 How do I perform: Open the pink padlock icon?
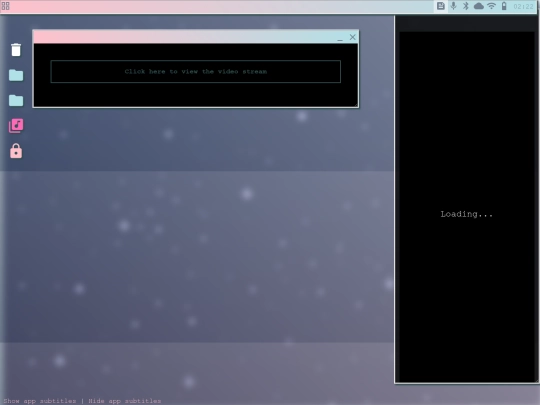16,151
